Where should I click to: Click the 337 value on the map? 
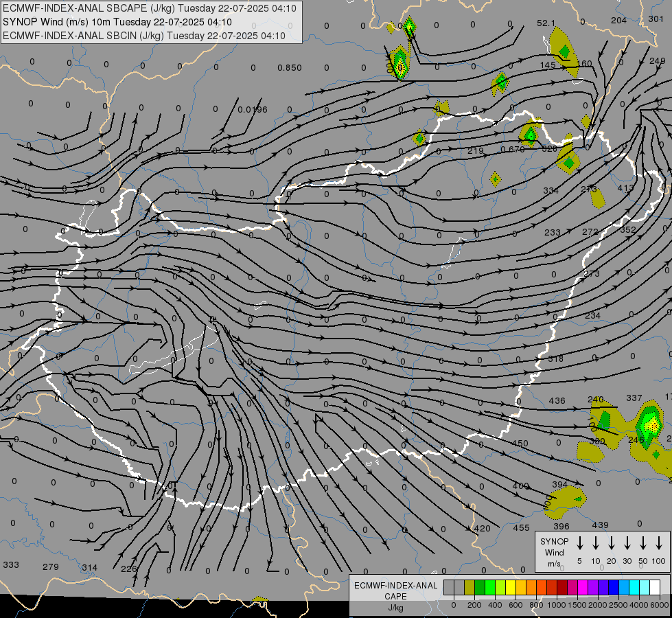(x=634, y=398)
